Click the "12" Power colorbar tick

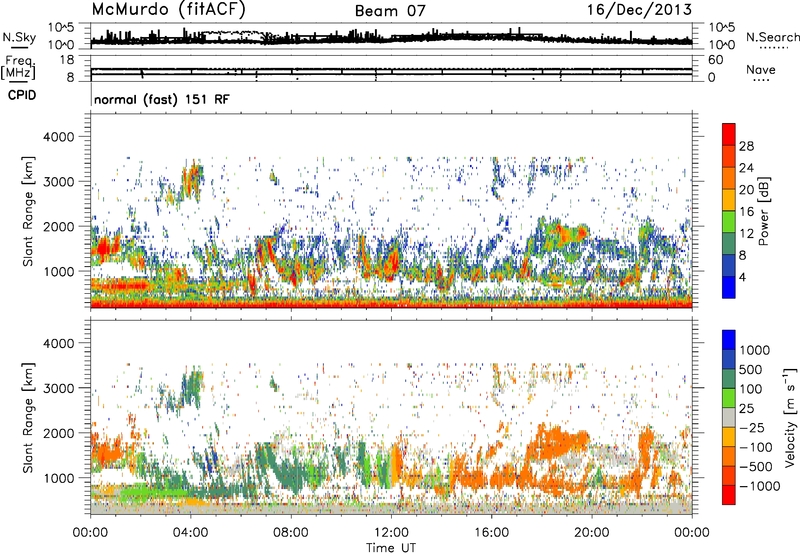746,234
